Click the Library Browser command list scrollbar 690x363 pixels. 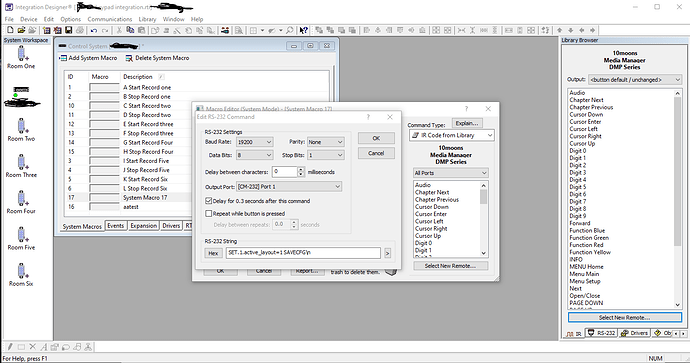pos(678,198)
